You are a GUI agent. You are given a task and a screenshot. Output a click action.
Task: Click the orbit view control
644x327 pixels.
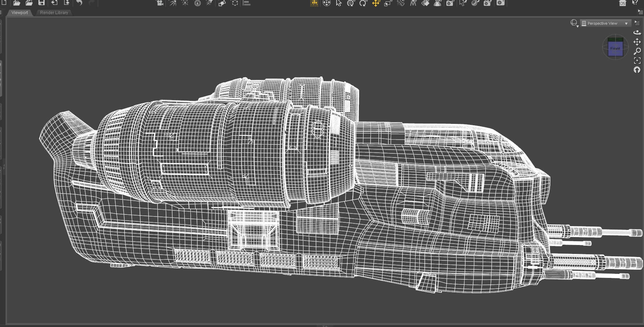click(x=637, y=32)
